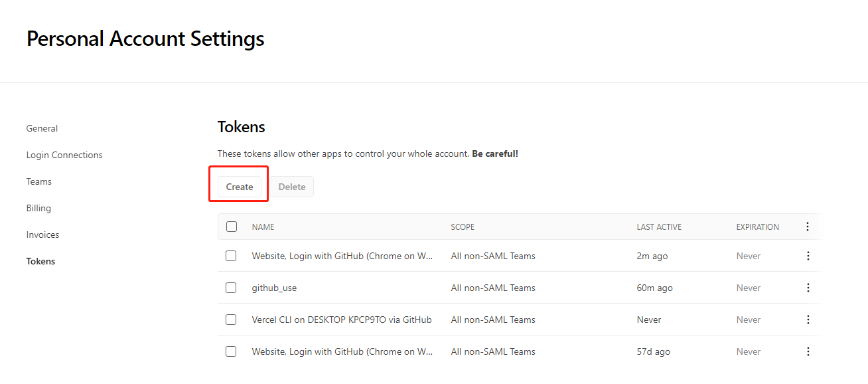The height and width of the screenshot is (384, 868).
Task: Check the github_use token checkbox
Action: point(231,288)
